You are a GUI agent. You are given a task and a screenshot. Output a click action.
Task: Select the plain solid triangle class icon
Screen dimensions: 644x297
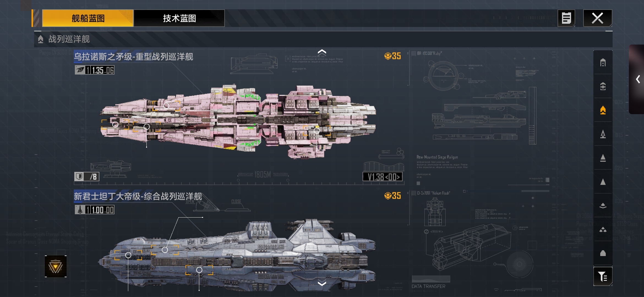[603, 182]
